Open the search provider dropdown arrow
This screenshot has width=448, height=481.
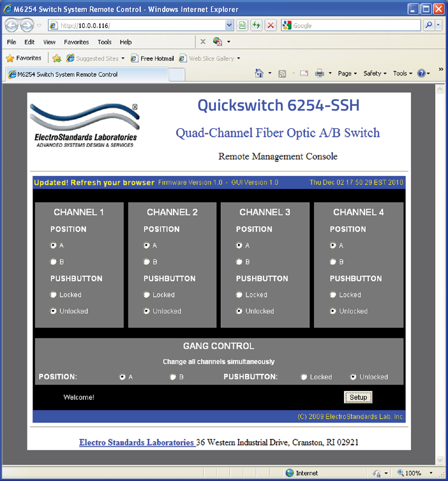pyautogui.click(x=439, y=25)
